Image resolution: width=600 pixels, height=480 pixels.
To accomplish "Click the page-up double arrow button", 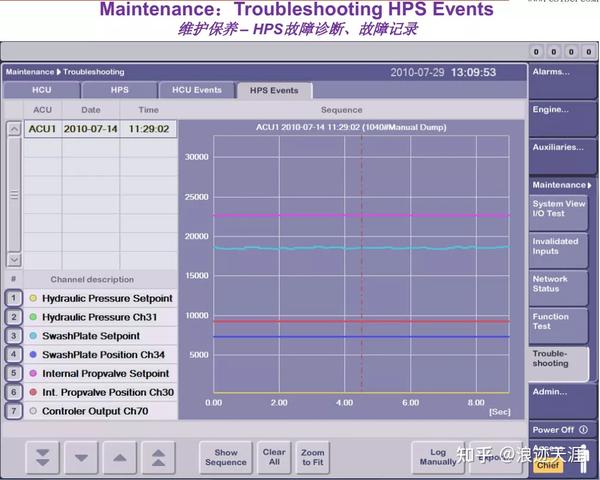I will click(x=158, y=457).
